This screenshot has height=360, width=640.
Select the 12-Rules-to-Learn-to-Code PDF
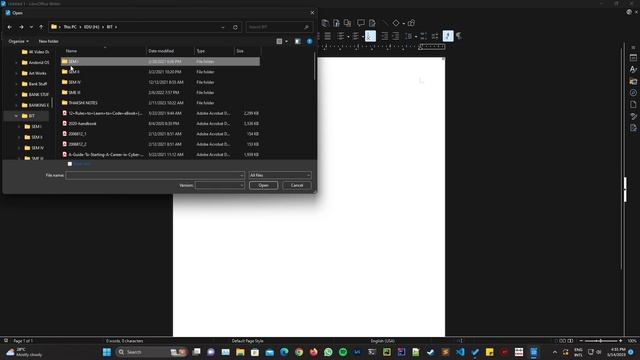point(160,113)
